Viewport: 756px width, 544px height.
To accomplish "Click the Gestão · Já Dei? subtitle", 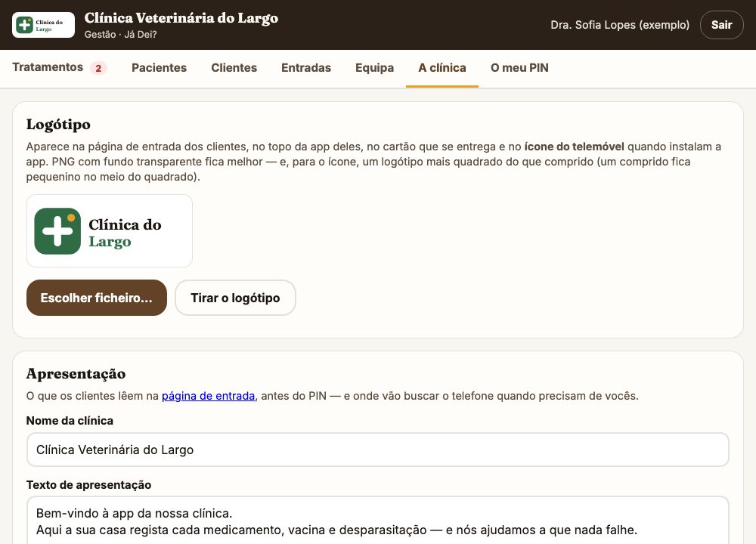I will (x=120, y=35).
